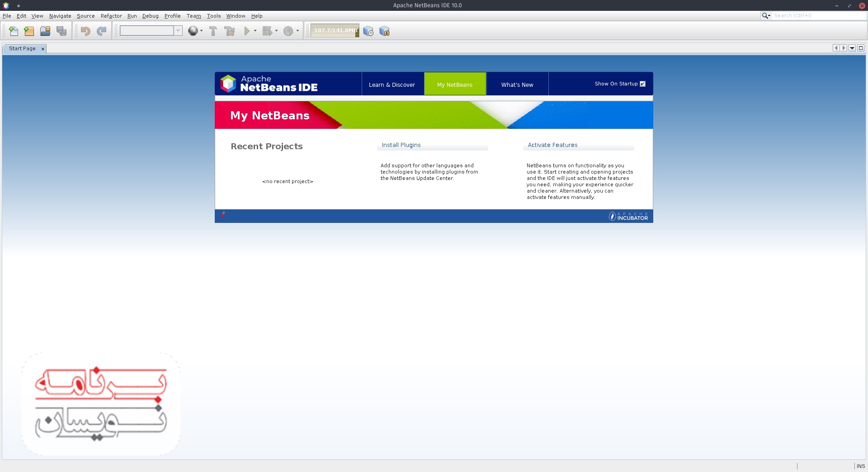Expand the Debug Project dropdown arrow
Viewport: 868px width, 472px height.
click(x=276, y=31)
